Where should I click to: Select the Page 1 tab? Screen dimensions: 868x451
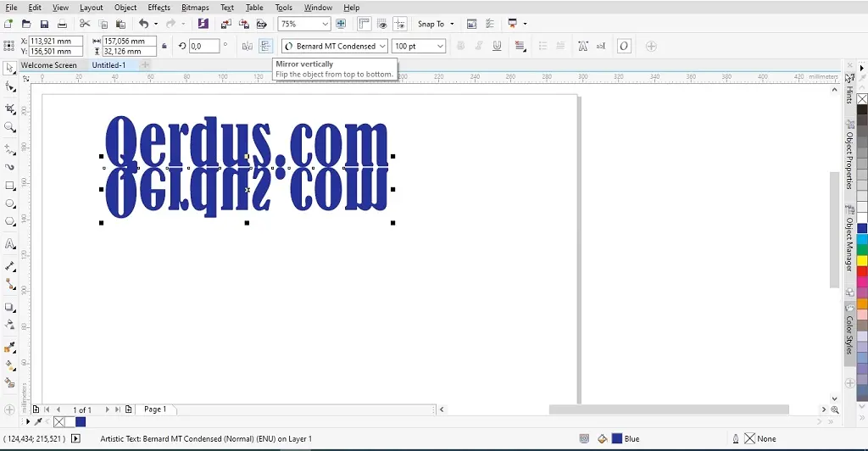tap(155, 409)
